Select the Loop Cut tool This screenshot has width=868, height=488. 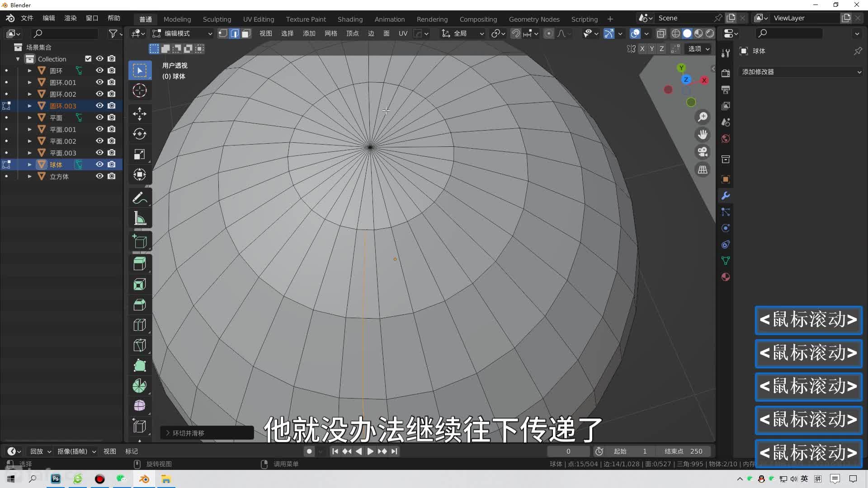(x=140, y=325)
